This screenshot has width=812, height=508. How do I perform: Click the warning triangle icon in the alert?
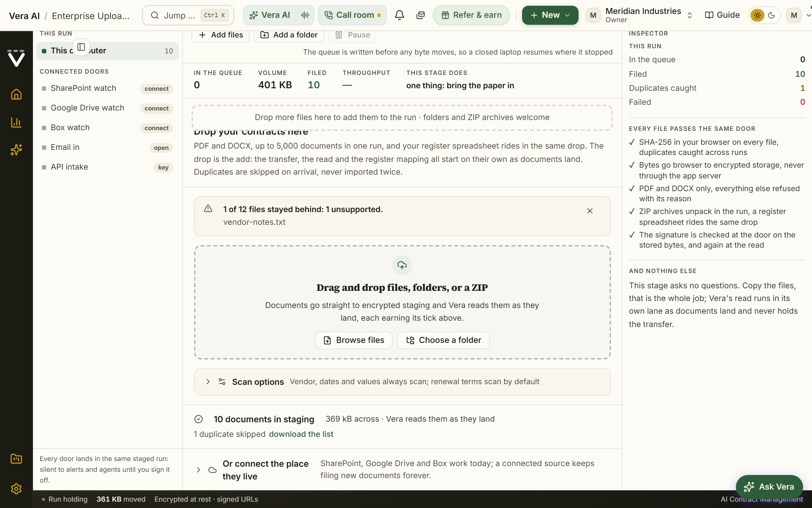click(x=208, y=209)
